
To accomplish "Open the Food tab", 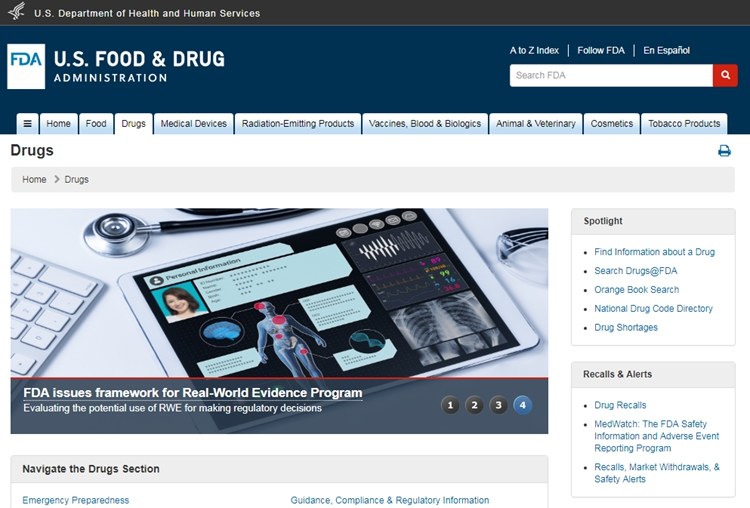I will [96, 124].
